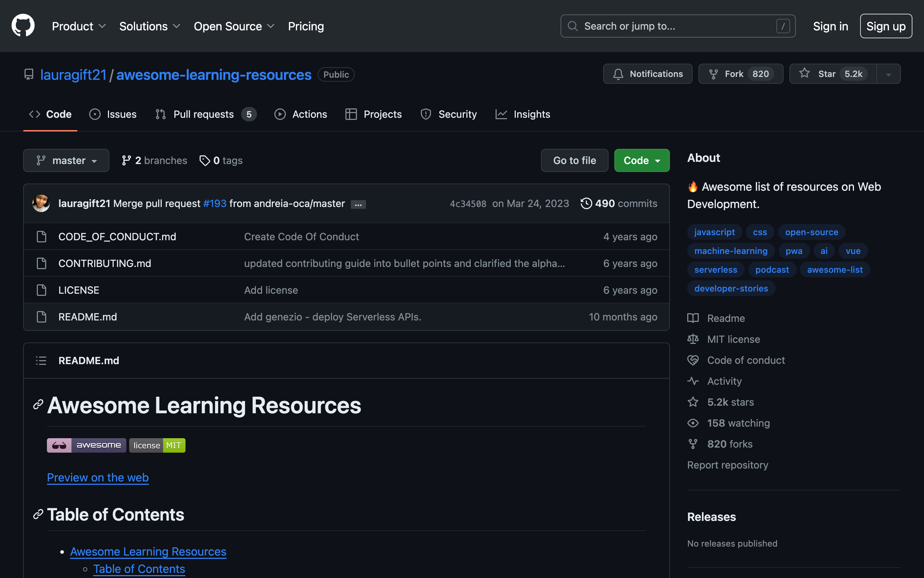Click the GitHub logo icon
Viewport: 924px width, 578px height.
pos(23,26)
